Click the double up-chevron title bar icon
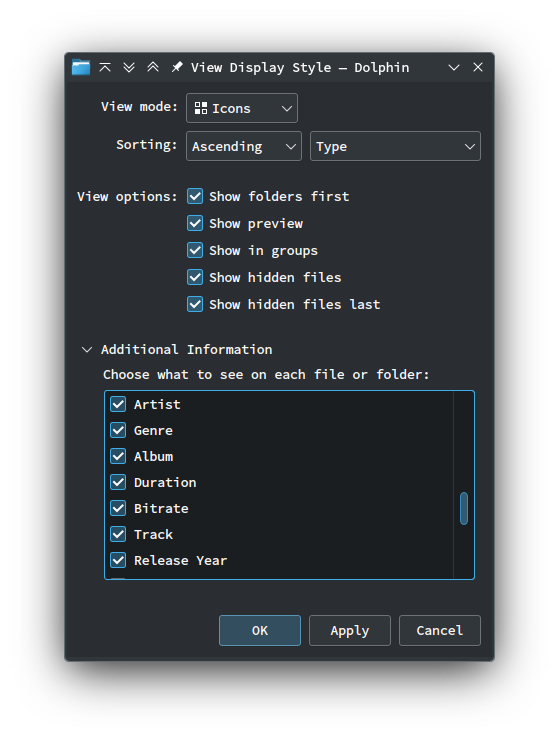 point(153,67)
